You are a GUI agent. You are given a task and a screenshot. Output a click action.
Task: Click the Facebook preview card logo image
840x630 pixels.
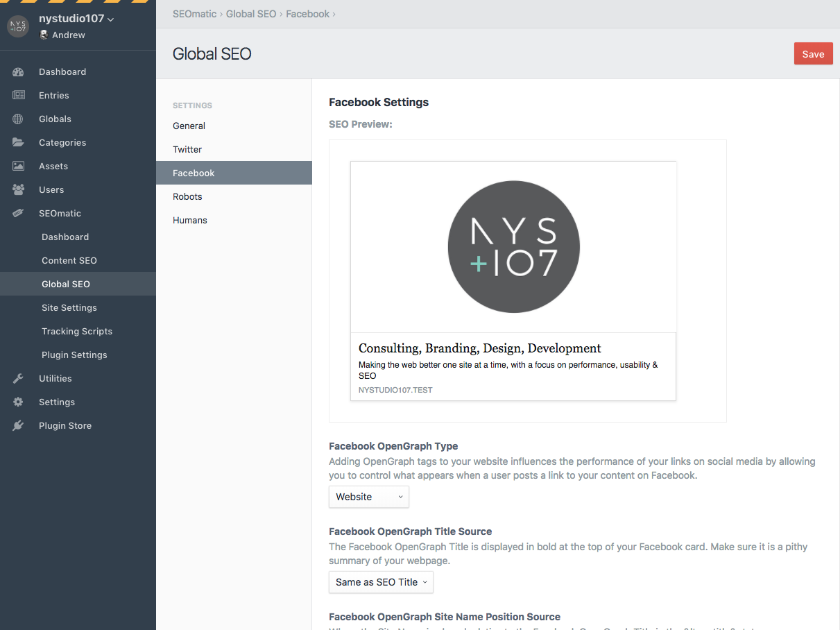click(513, 247)
